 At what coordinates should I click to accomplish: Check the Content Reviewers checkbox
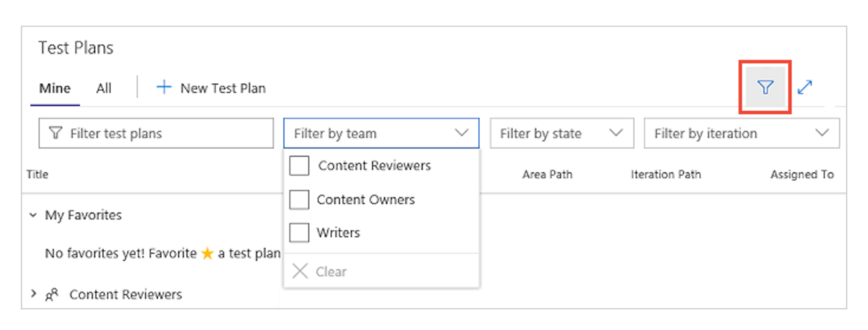point(300,166)
